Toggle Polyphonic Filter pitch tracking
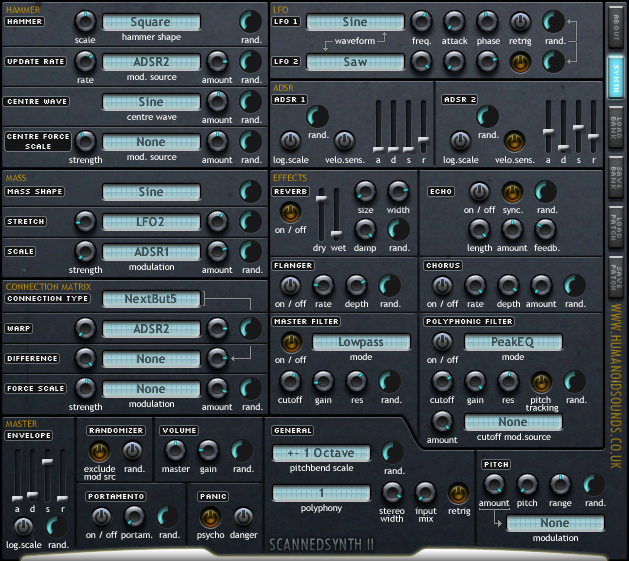 (541, 382)
